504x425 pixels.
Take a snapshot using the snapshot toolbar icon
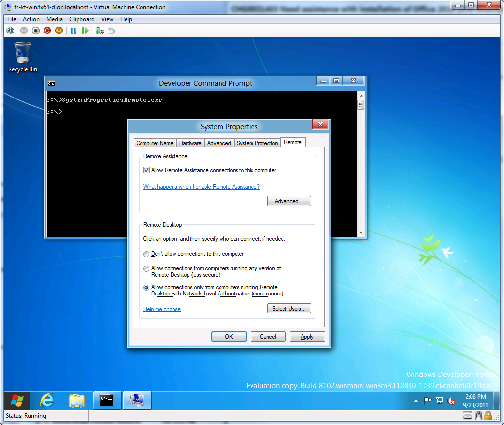pyautogui.click(x=100, y=30)
